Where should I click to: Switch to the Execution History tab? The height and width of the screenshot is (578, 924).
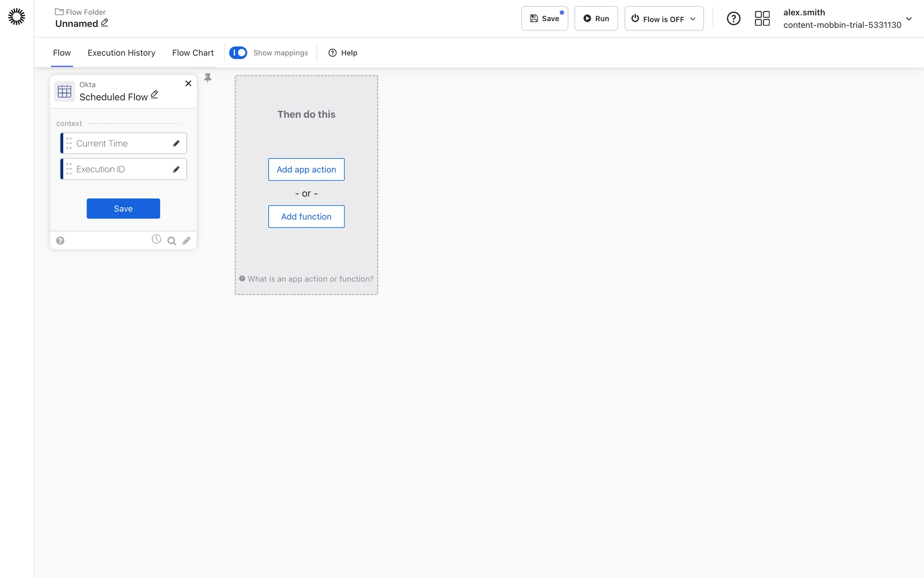click(x=121, y=53)
